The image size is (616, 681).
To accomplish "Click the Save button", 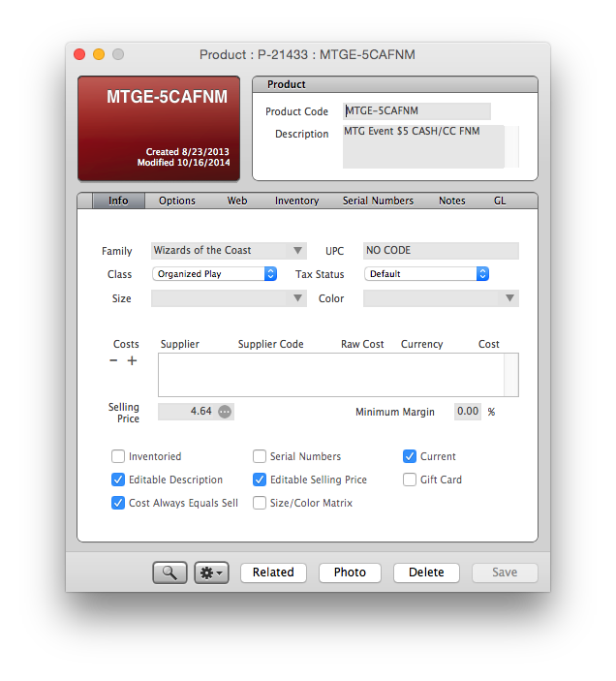I will tap(505, 573).
